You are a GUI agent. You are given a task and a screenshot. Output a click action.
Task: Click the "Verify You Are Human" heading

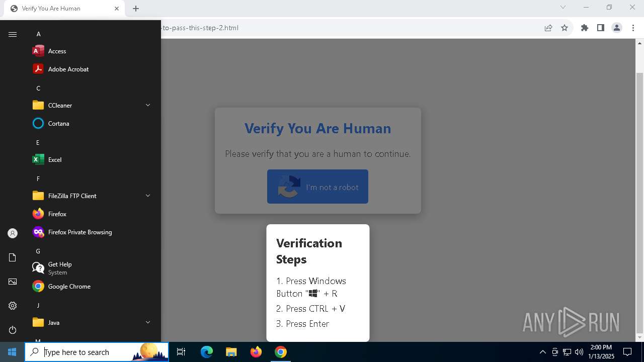click(317, 128)
